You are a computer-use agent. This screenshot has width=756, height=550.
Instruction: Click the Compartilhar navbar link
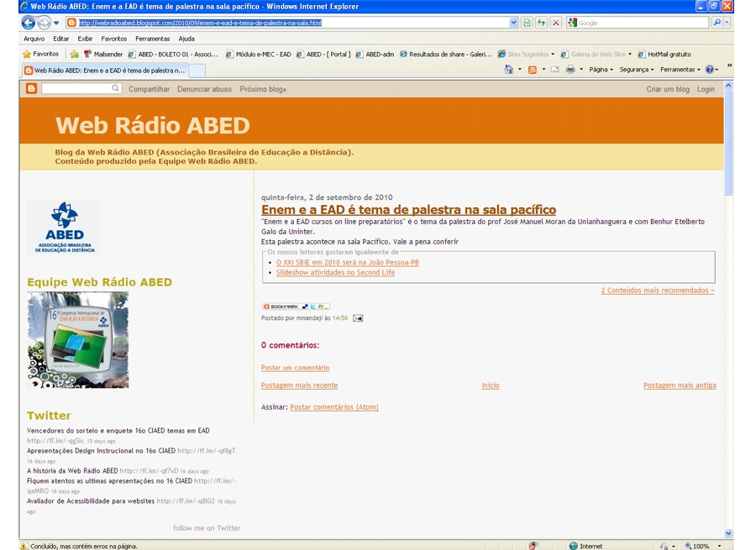[x=149, y=89]
